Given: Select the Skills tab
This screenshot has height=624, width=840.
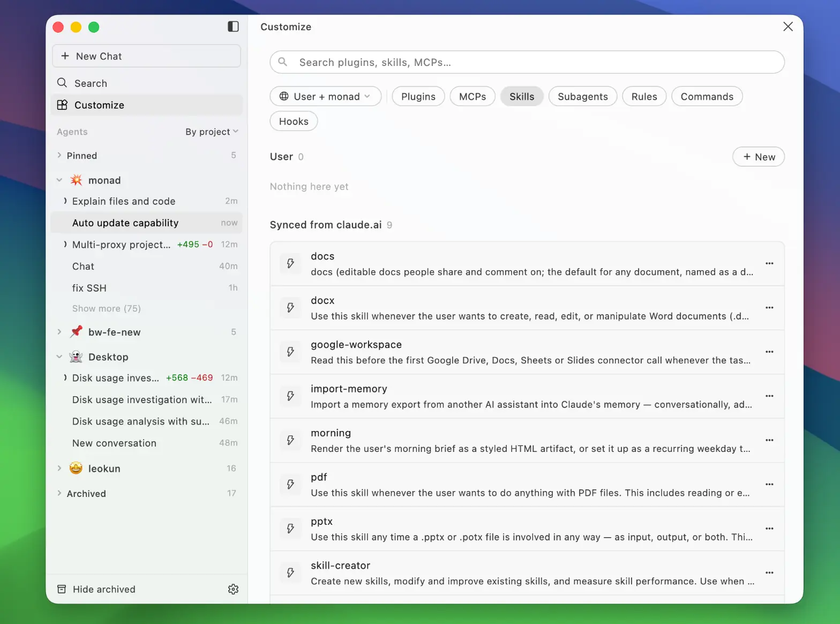Looking at the screenshot, I should point(522,96).
